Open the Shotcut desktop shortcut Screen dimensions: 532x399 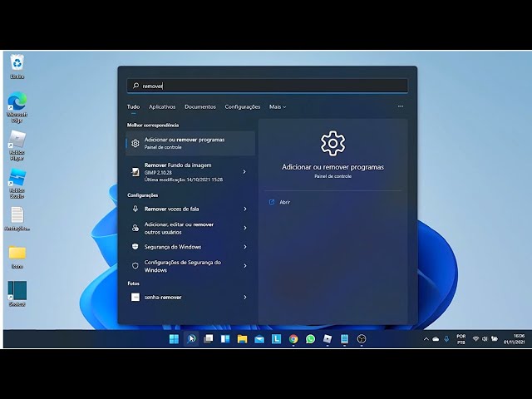pyautogui.click(x=17, y=293)
